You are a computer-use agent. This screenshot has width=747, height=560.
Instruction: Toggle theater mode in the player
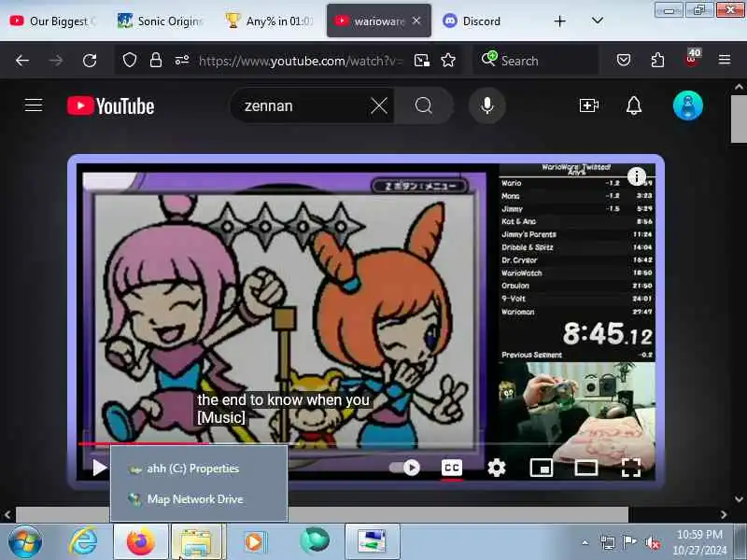pyautogui.click(x=586, y=468)
